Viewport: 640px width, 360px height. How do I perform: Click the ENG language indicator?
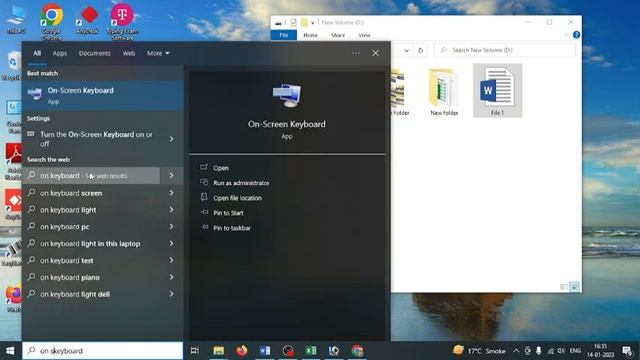[575, 351]
